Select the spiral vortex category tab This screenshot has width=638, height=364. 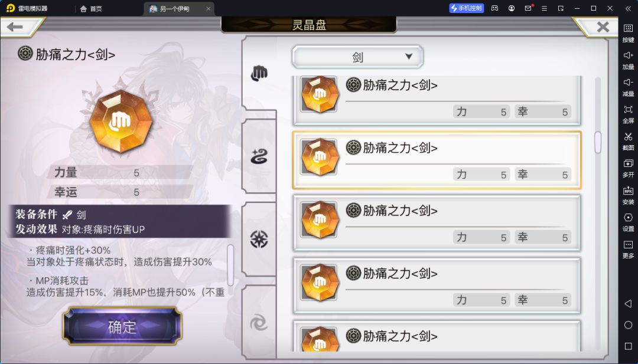[x=259, y=323]
